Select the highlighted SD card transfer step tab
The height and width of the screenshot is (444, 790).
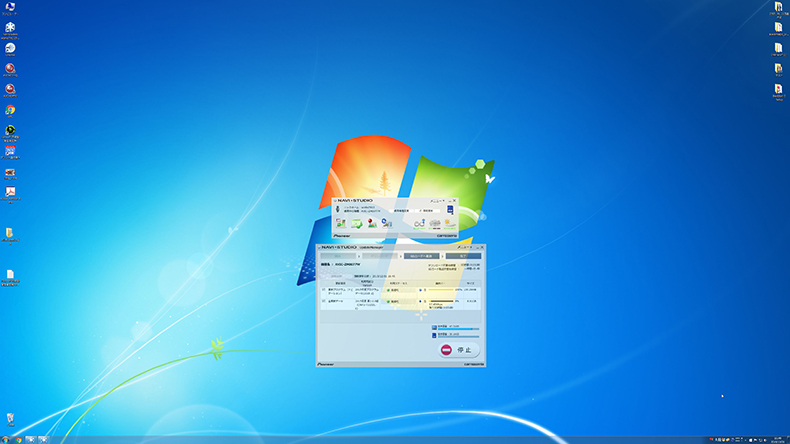tap(421, 256)
